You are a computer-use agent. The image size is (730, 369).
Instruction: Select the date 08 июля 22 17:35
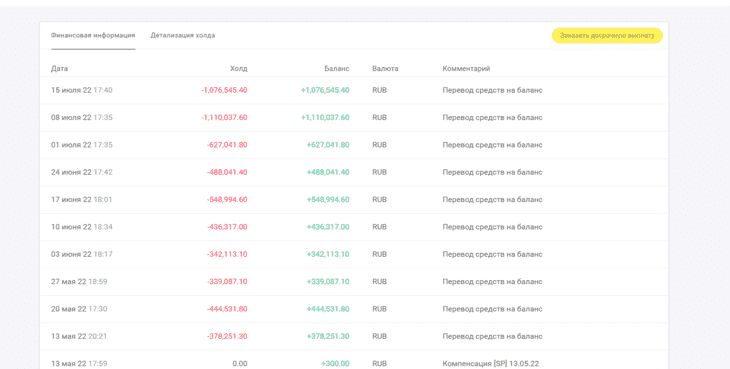coord(81,118)
